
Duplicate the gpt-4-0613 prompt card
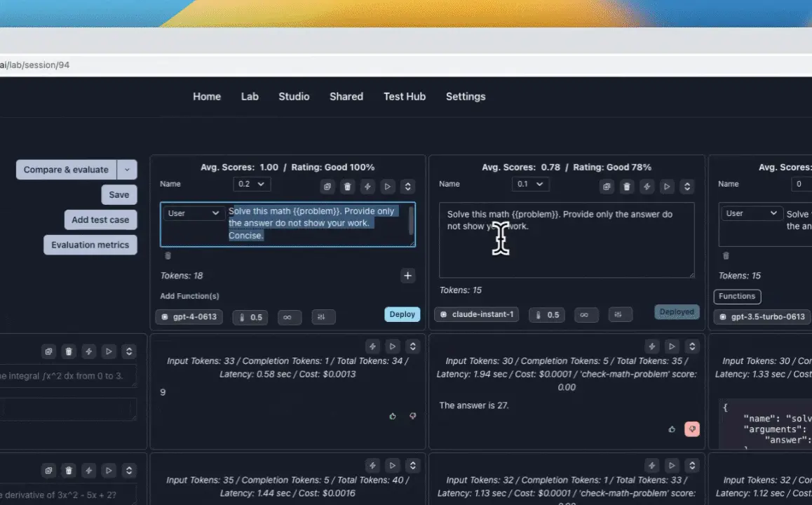click(327, 187)
